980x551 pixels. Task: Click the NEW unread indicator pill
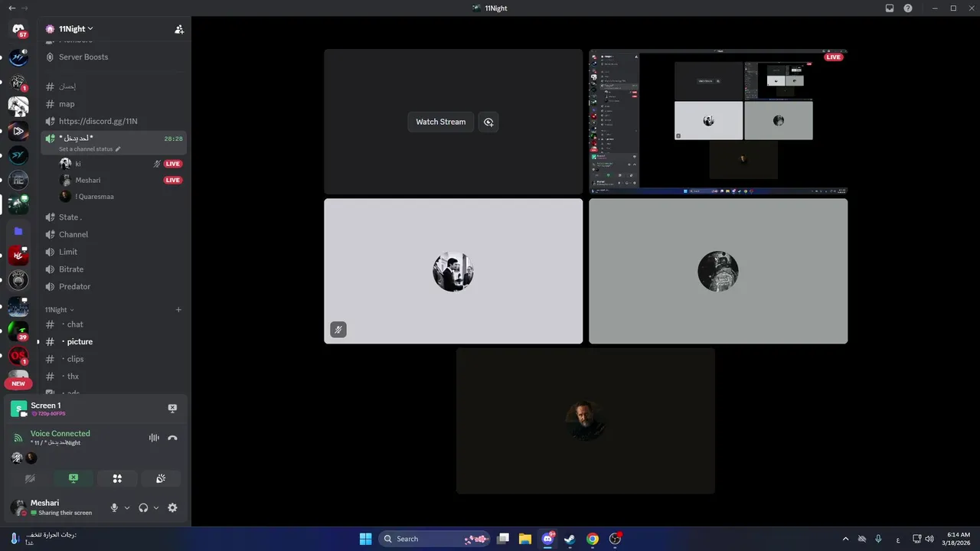click(x=18, y=383)
